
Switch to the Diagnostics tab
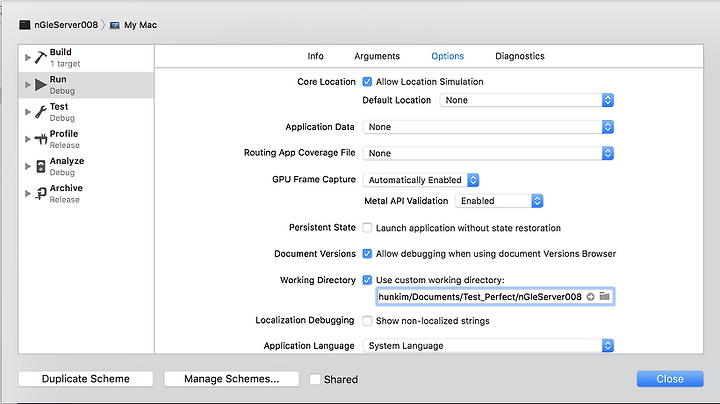coord(520,56)
